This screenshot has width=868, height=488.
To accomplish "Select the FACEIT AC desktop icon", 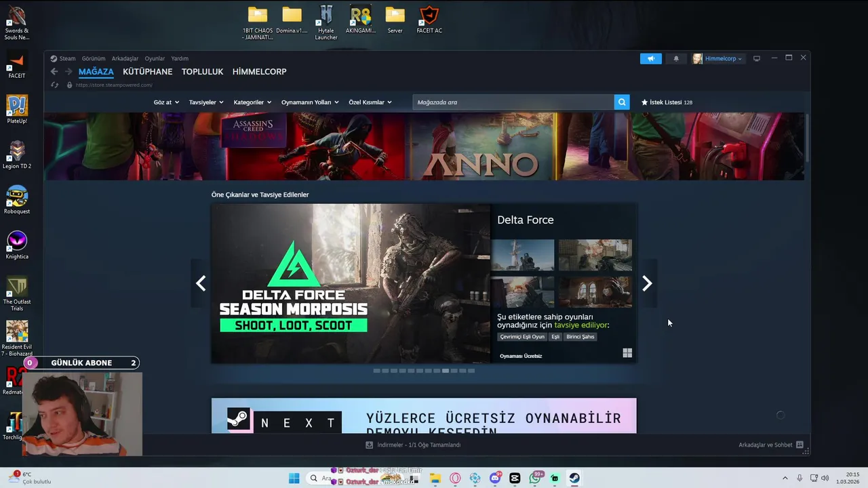I will pyautogui.click(x=429, y=20).
